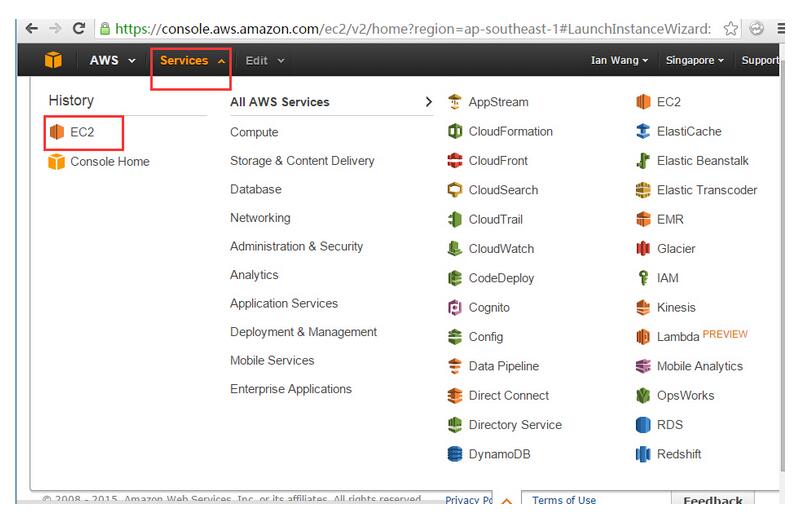Expand the All AWS Services arrow
The height and width of the screenshot is (518, 806).
coord(429,102)
